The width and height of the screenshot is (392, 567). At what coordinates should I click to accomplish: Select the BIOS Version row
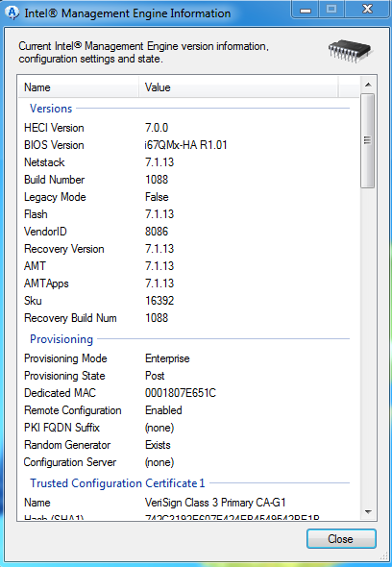pos(188,145)
